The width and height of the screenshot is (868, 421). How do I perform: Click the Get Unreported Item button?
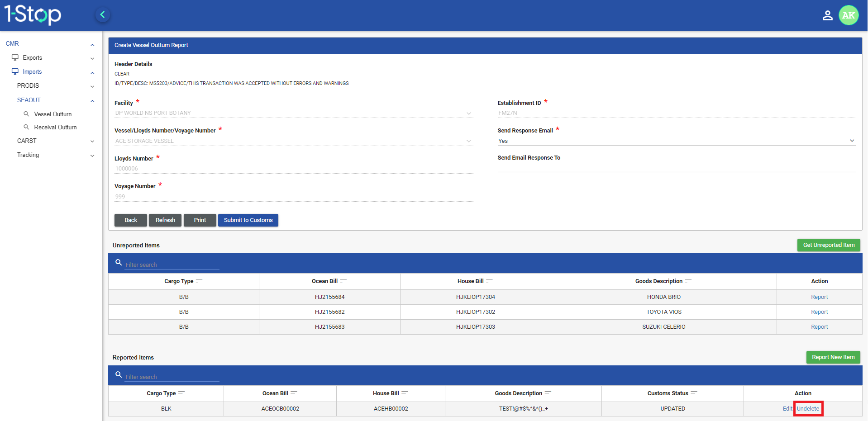click(x=828, y=245)
